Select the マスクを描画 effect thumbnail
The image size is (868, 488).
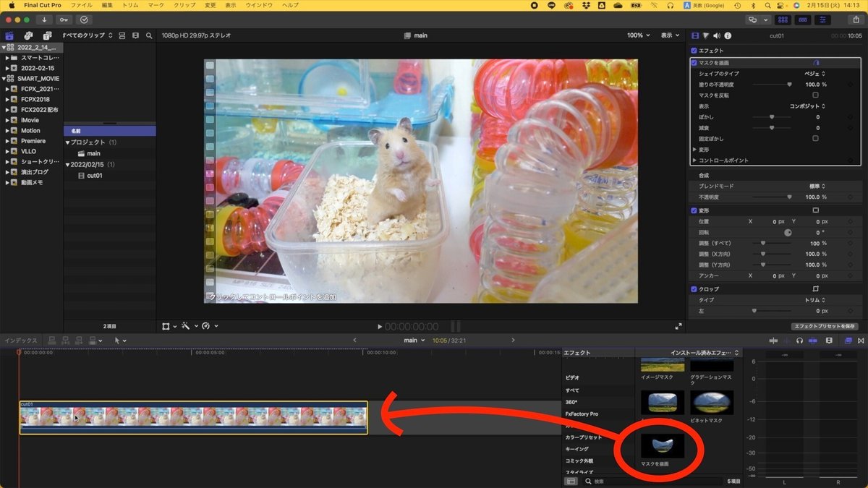(663, 445)
